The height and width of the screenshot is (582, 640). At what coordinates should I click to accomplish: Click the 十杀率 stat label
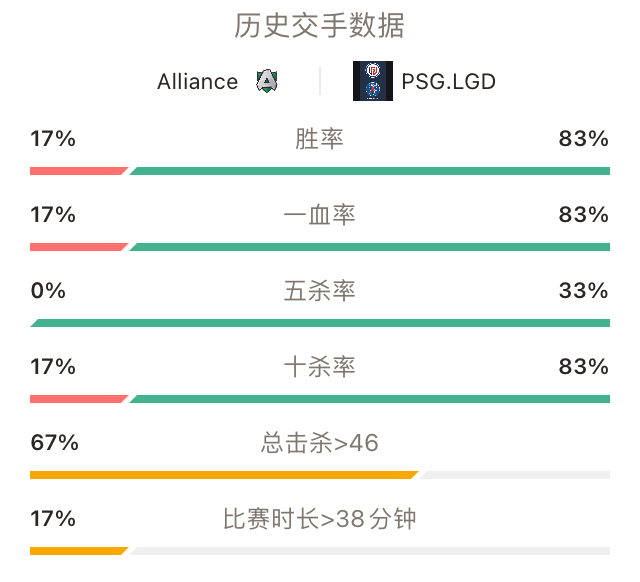coord(320,367)
